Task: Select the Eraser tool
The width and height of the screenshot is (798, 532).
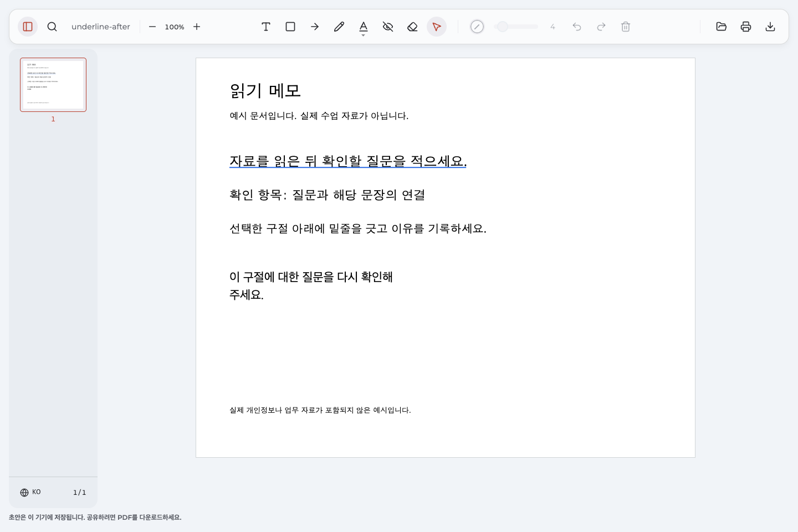Action: click(x=412, y=27)
